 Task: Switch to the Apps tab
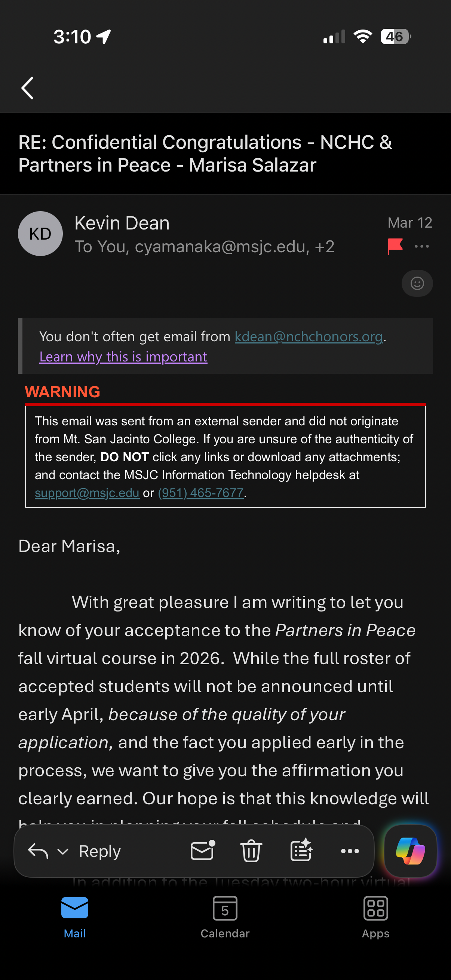tap(375, 917)
